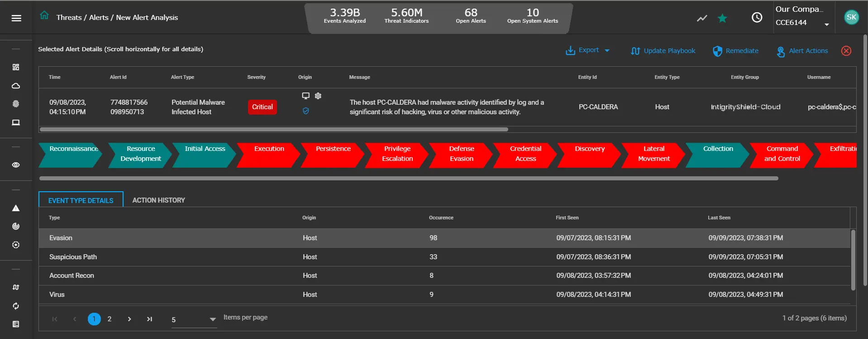
Task: Click the trend line chart icon
Action: (x=702, y=18)
